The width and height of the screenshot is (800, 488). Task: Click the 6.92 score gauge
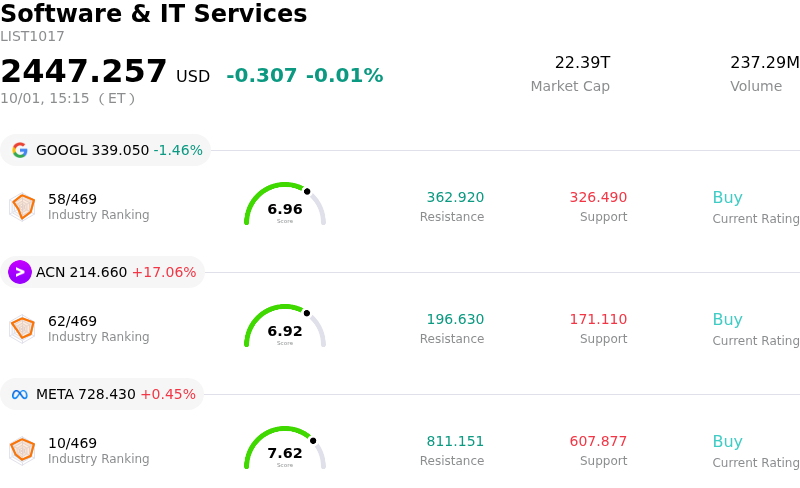click(x=285, y=326)
